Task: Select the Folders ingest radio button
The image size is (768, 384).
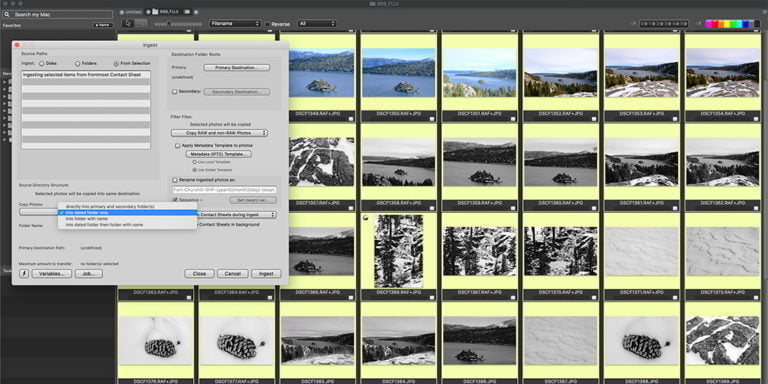Action: pyautogui.click(x=77, y=64)
